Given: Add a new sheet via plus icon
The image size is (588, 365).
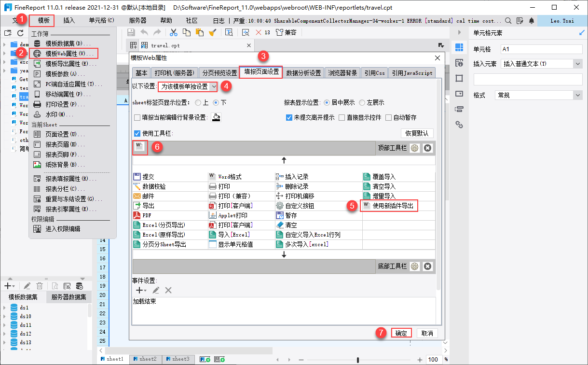Looking at the screenshot, I should click(204, 359).
